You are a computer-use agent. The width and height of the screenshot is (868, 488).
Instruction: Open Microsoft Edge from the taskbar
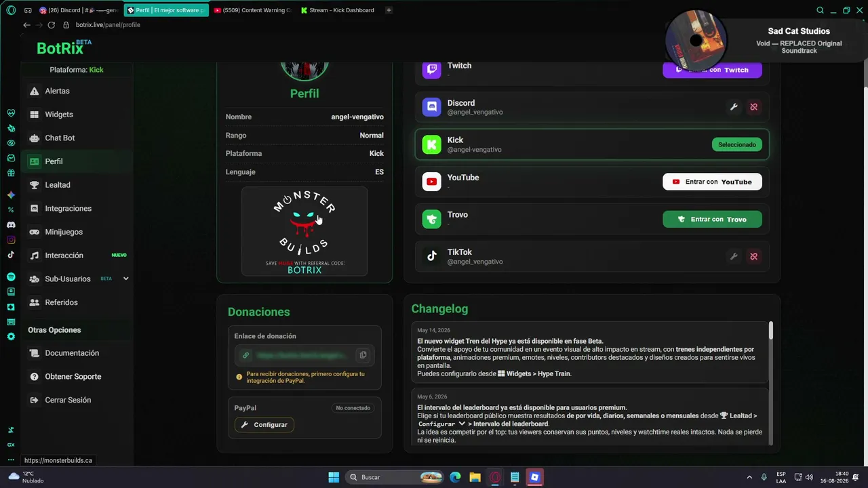tap(455, 477)
